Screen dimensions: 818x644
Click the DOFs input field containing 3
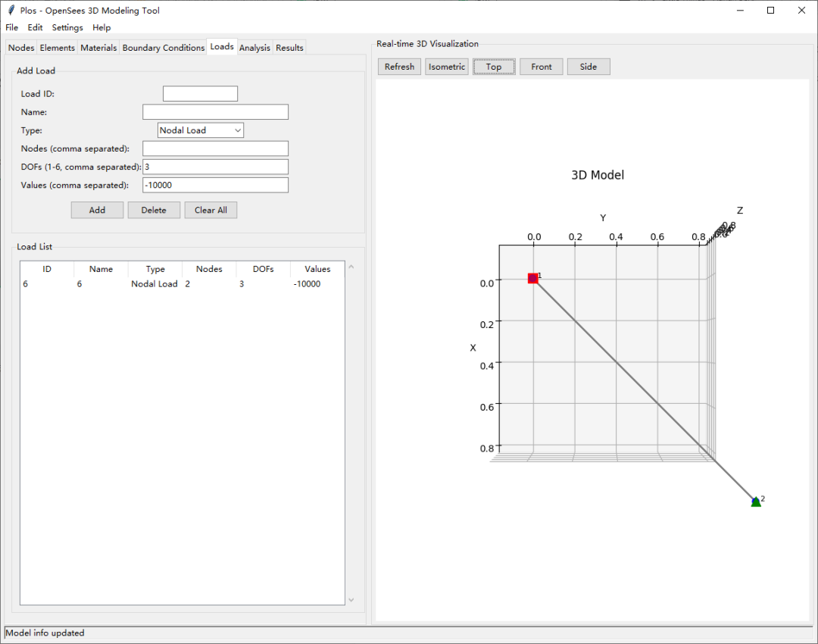(x=215, y=167)
